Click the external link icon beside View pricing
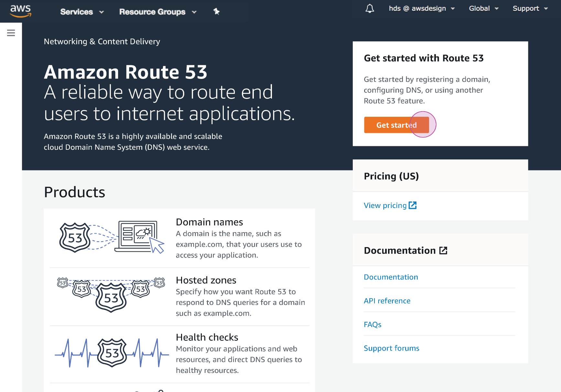Viewport: 561px width, 392px height. pos(413,205)
